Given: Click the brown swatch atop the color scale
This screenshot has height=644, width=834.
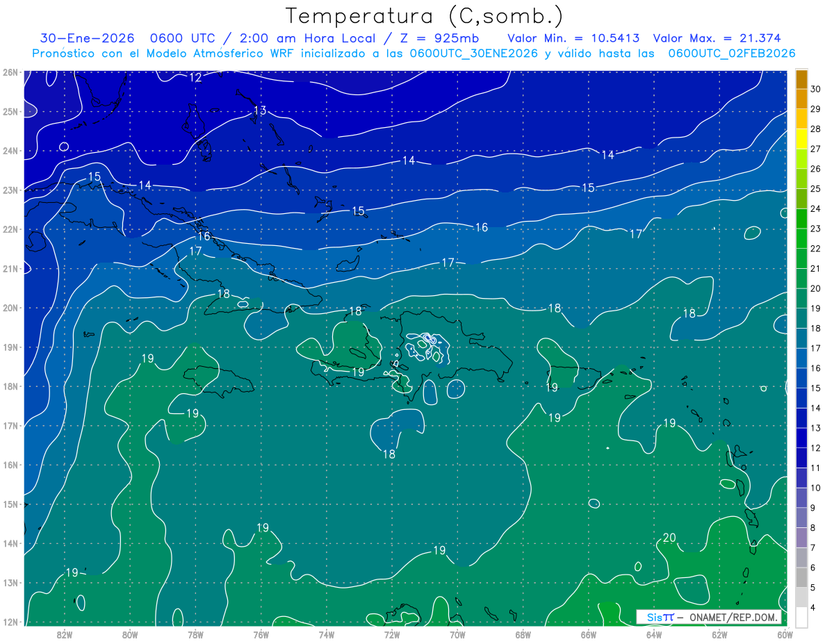Looking at the screenshot, I should [801, 79].
